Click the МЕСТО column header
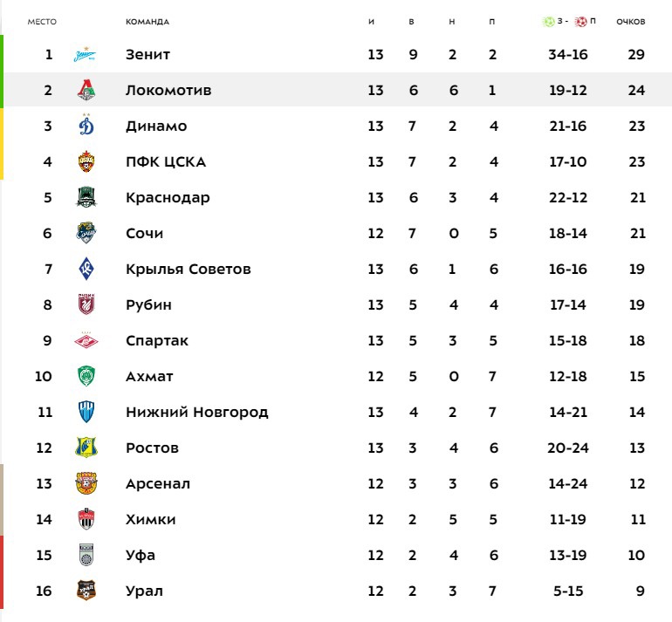Viewport: 672px width, 622px height. coord(42,21)
